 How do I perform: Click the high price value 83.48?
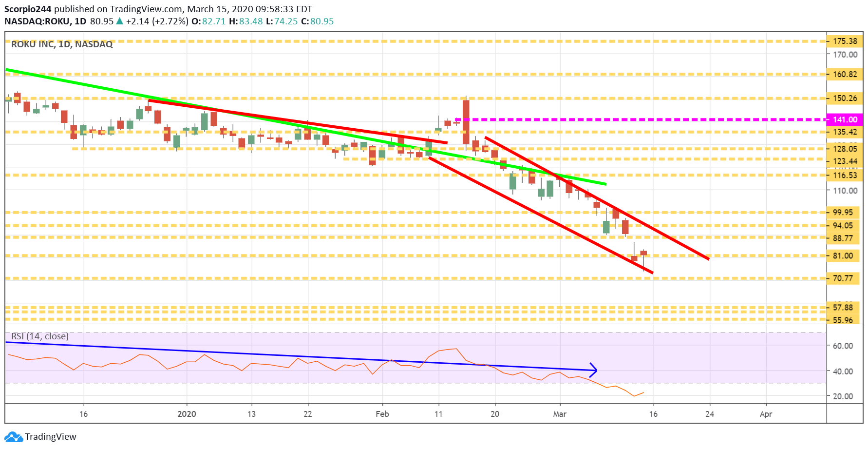(251, 21)
